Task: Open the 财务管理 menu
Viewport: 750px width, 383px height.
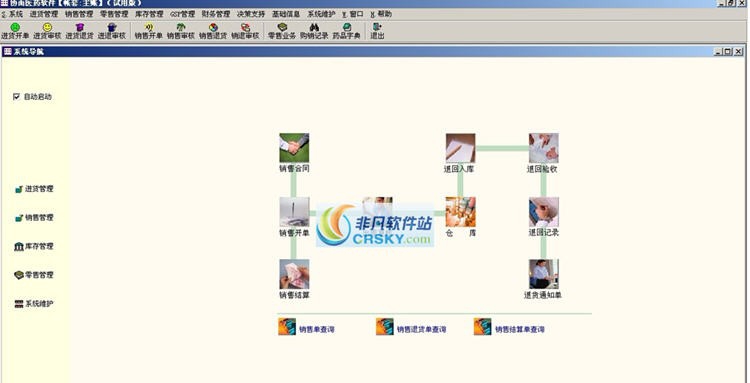Action: click(x=216, y=14)
